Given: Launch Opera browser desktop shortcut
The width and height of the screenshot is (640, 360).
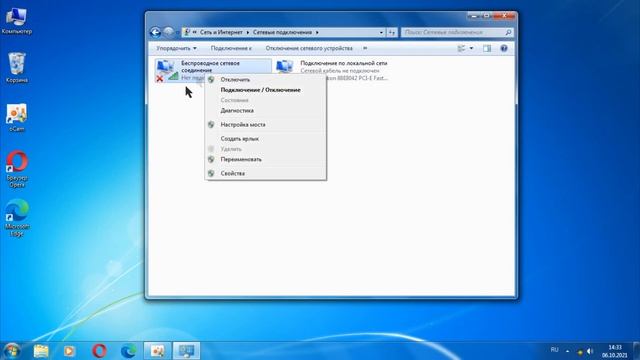Looking at the screenshot, I should tap(17, 169).
